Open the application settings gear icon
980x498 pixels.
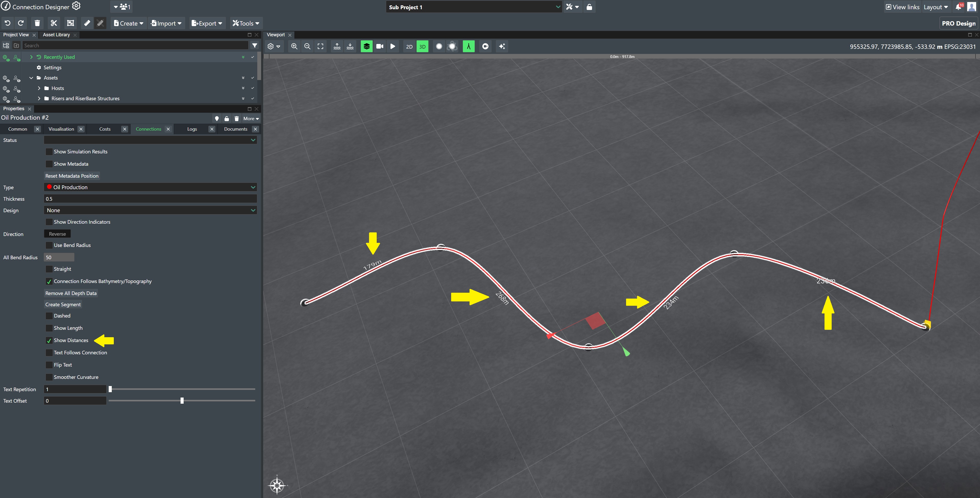point(76,6)
